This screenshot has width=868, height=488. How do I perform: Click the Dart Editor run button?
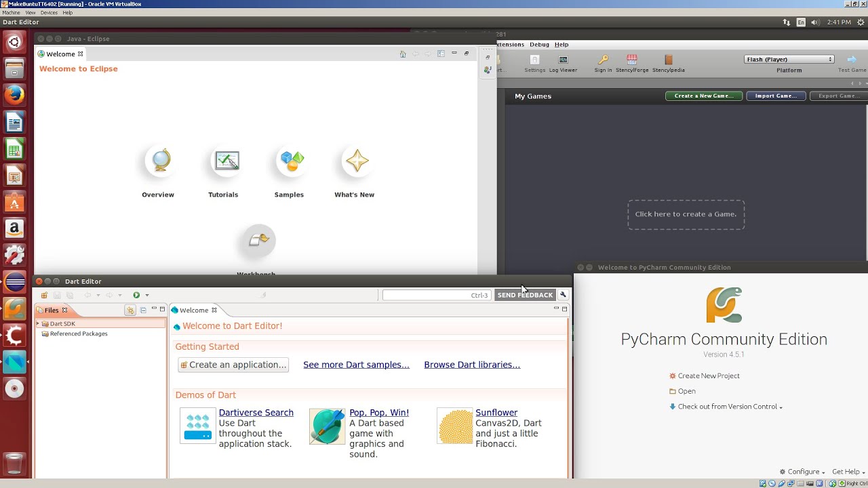(136, 295)
